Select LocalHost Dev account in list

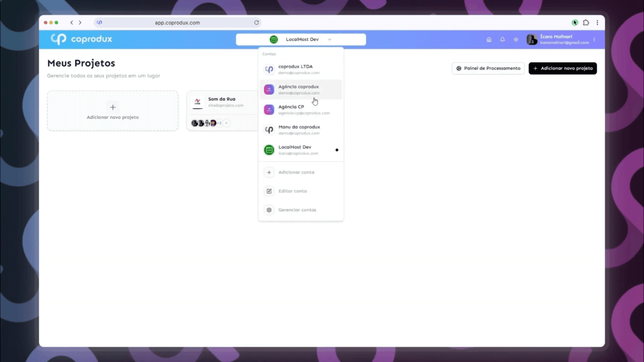click(x=301, y=150)
